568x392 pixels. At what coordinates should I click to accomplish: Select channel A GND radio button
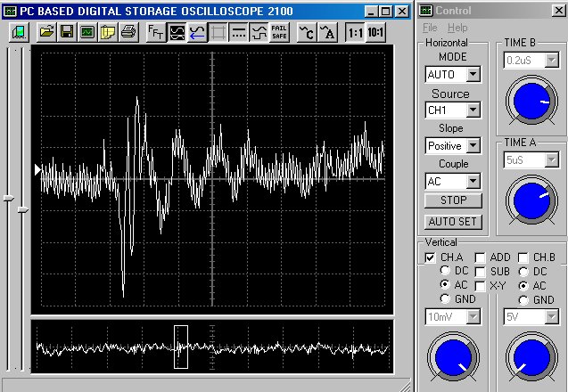click(446, 299)
